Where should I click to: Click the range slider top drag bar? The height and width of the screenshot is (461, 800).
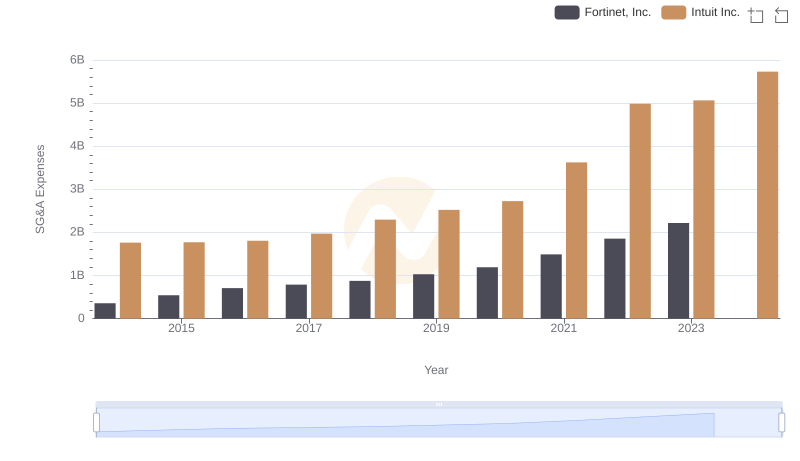click(x=439, y=404)
